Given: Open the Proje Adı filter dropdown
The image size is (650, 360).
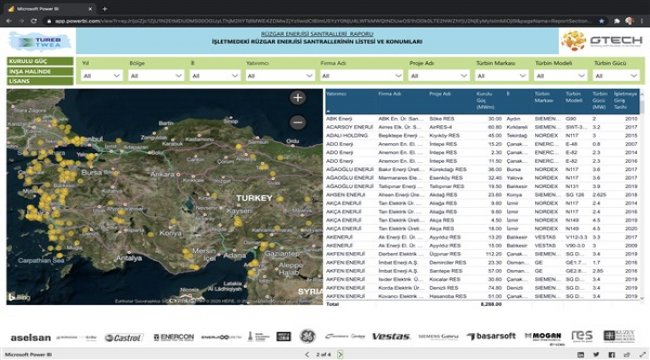Looking at the screenshot, I should [x=439, y=76].
